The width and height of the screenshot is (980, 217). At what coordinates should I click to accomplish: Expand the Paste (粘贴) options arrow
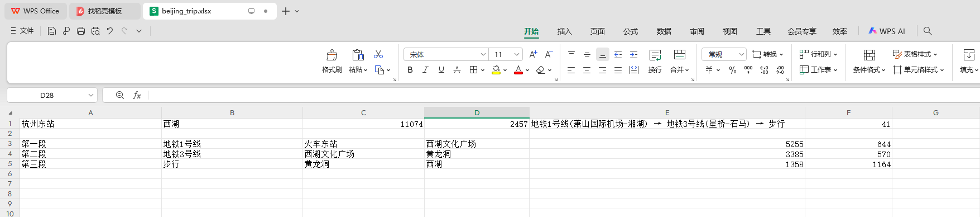pyautogui.click(x=366, y=70)
